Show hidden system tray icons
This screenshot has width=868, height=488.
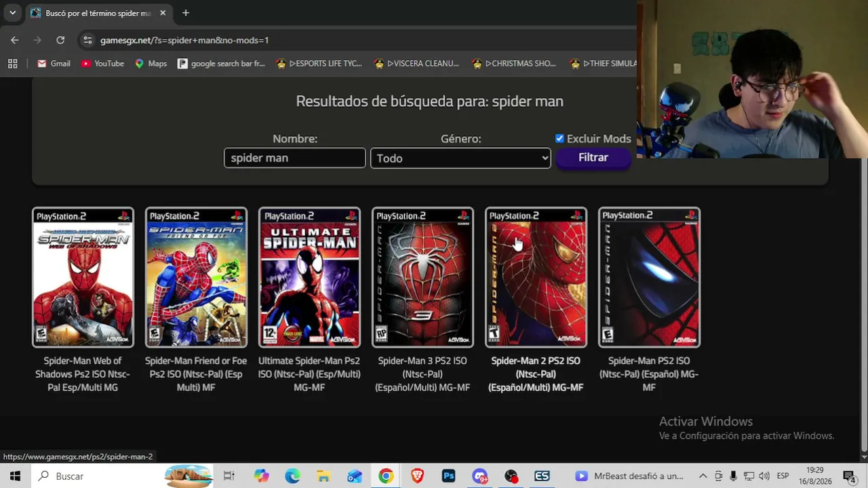click(x=703, y=476)
